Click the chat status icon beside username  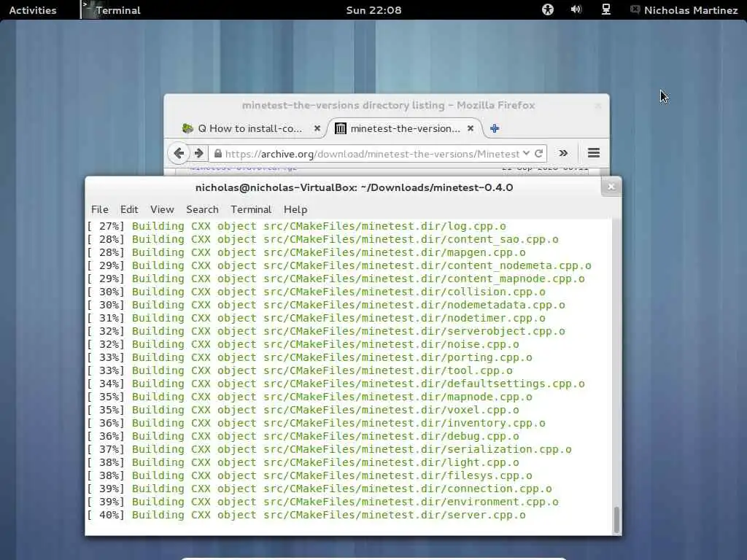pyautogui.click(x=635, y=9)
